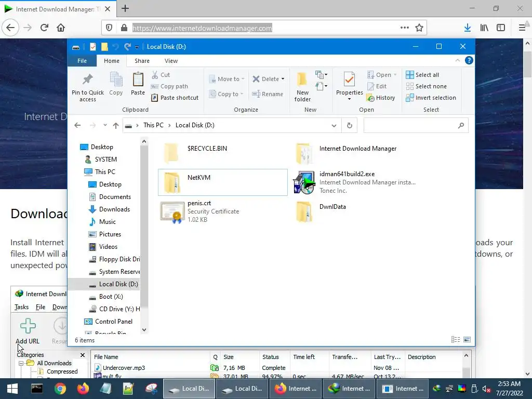Open Firefox Library icon
Screen dimensions: 532x399
484,28
